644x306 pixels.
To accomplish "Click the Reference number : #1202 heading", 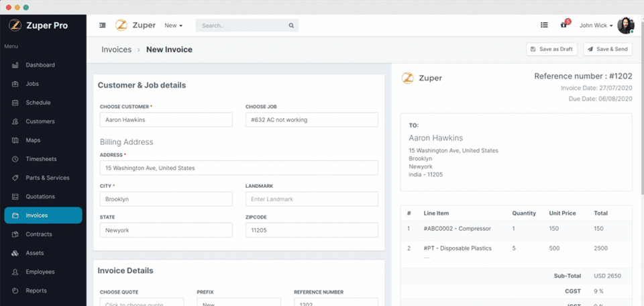I will (583, 76).
